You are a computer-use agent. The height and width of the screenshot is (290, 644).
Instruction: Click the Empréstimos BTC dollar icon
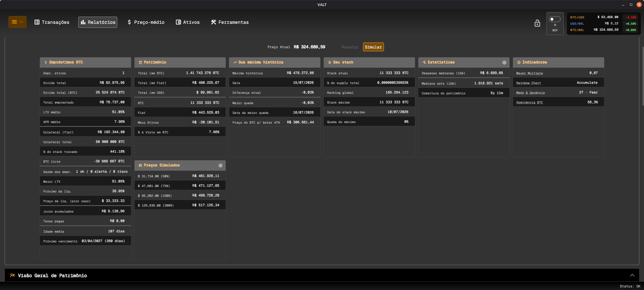point(46,62)
